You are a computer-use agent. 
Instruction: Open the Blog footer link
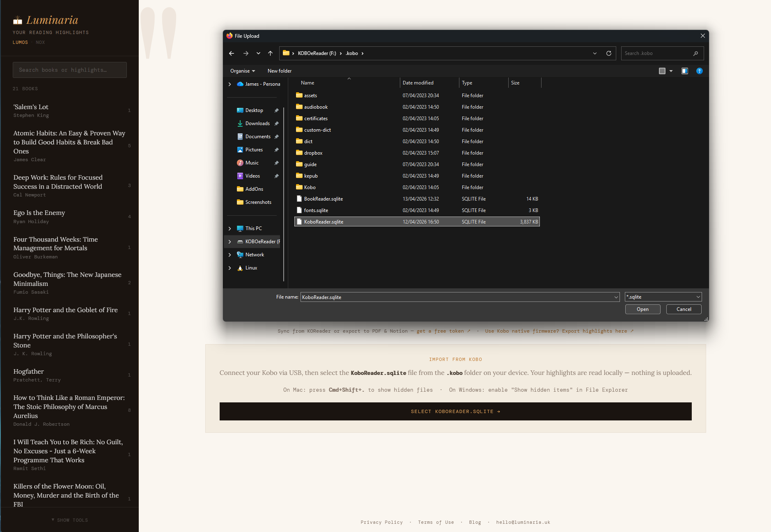click(475, 522)
